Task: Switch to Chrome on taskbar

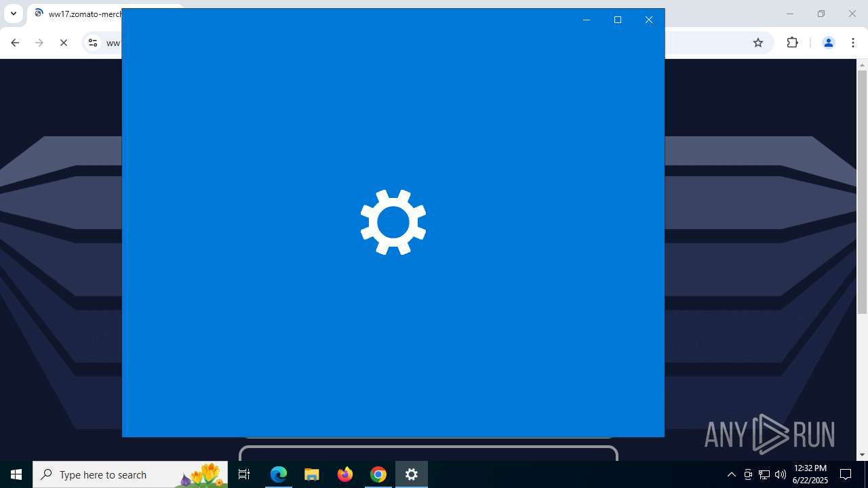Action: point(378,474)
